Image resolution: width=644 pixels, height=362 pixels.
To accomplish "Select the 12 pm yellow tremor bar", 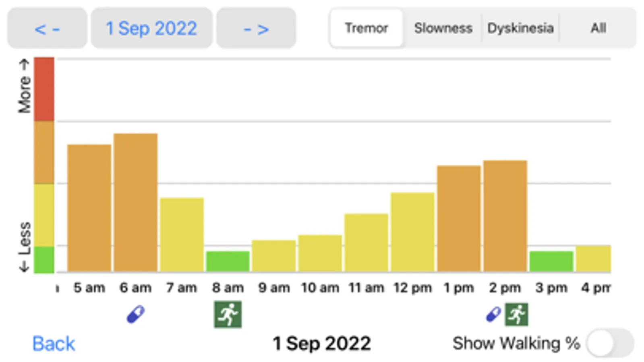I will pos(412,232).
